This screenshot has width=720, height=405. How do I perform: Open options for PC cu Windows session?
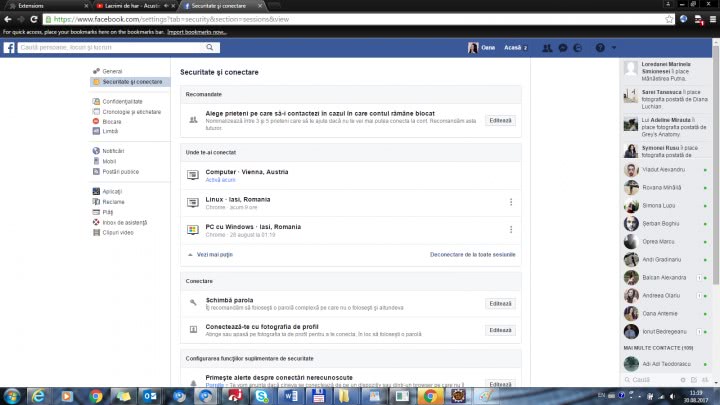(x=510, y=230)
